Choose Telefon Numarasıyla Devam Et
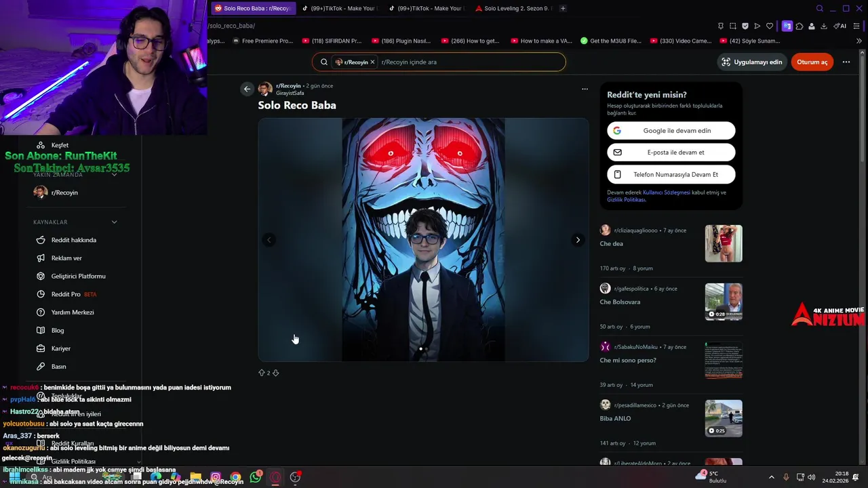This screenshot has height=488, width=868. pos(671,174)
